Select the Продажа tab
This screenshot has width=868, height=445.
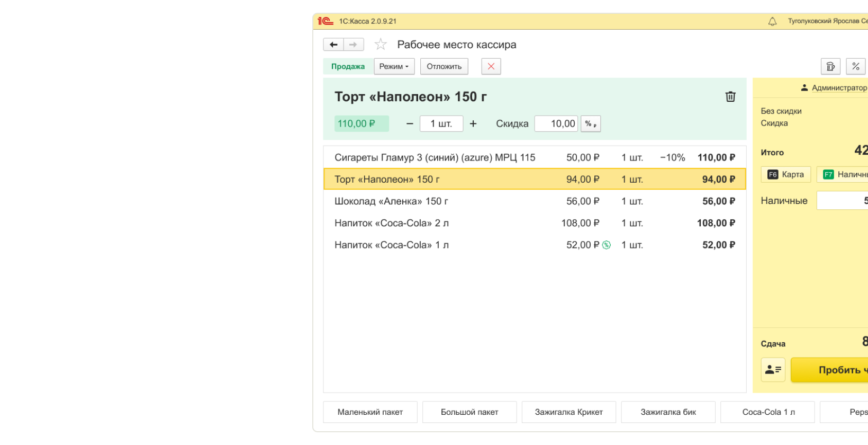(x=348, y=66)
